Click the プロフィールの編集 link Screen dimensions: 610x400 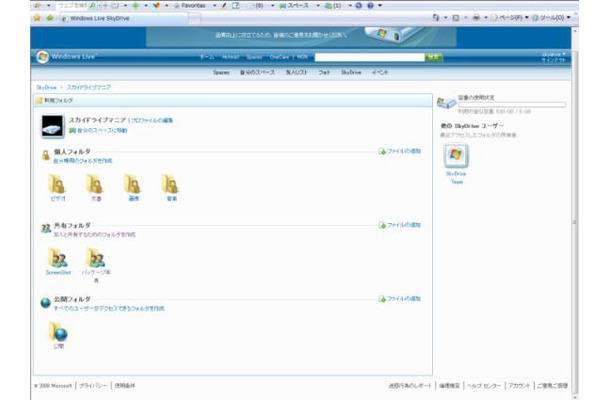point(152,120)
